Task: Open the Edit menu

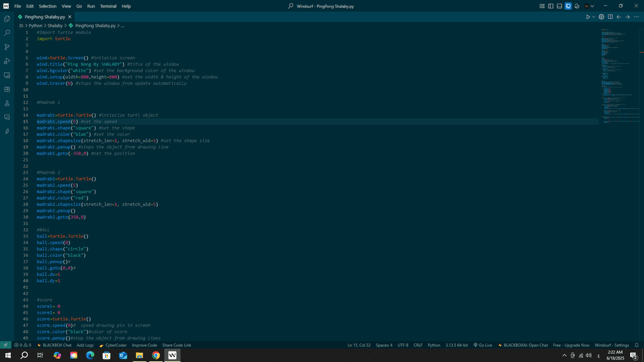Action: tap(30, 6)
